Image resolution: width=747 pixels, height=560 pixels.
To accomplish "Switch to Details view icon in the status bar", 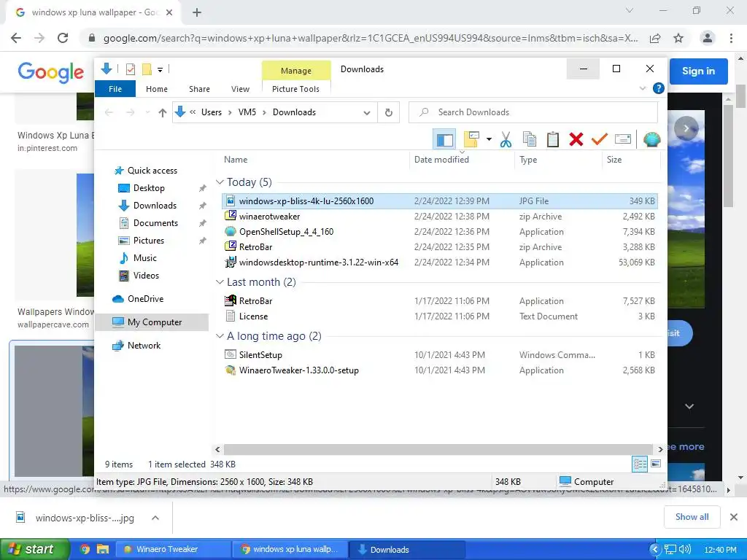I will [639, 464].
